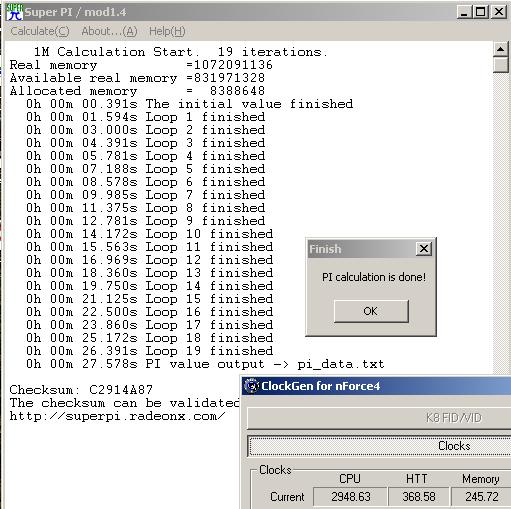This screenshot has height=509, width=511.
Task: Minimize the Super PI window
Action: pyautogui.click(x=464, y=12)
